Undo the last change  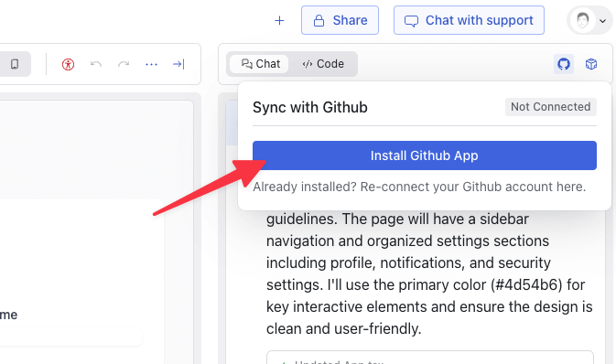pyautogui.click(x=96, y=64)
